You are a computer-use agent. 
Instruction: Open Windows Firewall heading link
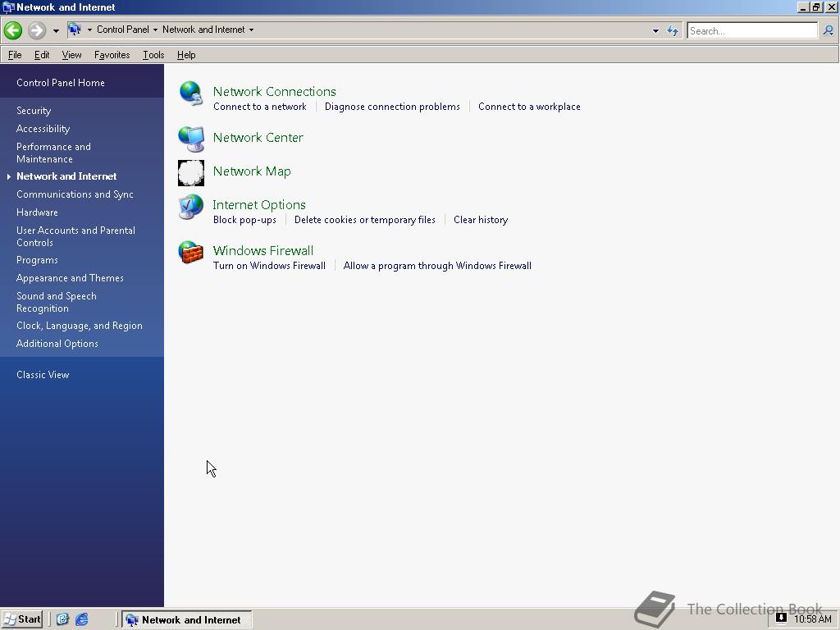click(263, 251)
